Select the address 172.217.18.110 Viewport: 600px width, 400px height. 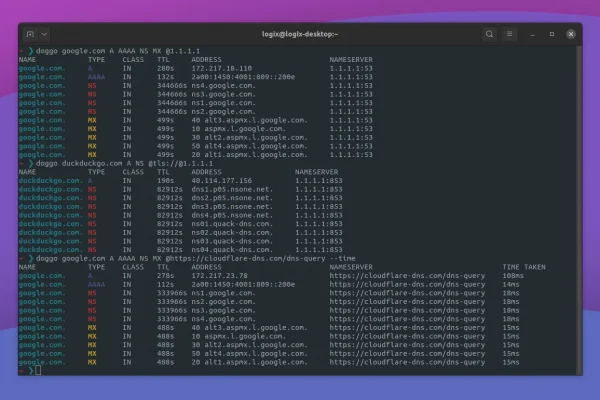point(222,69)
